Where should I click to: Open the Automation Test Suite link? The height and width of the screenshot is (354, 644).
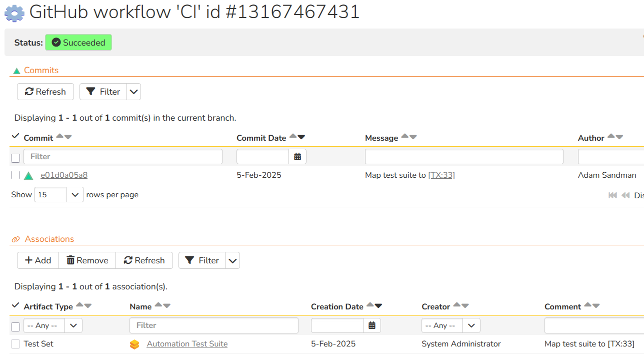point(187,344)
